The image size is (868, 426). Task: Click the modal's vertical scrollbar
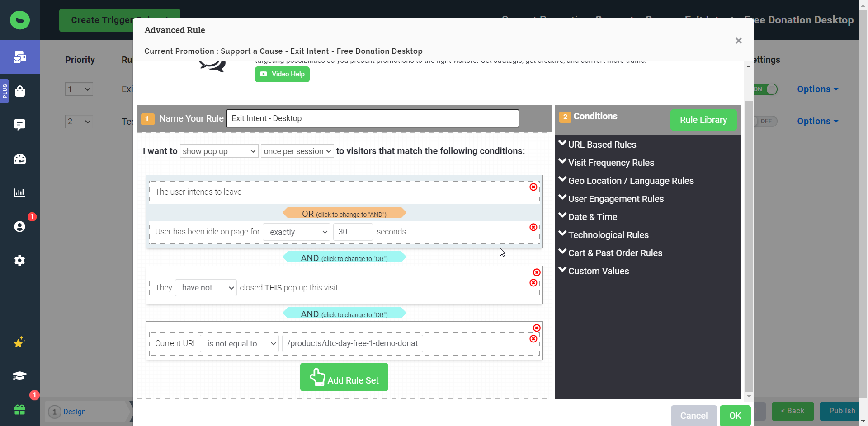click(x=749, y=226)
